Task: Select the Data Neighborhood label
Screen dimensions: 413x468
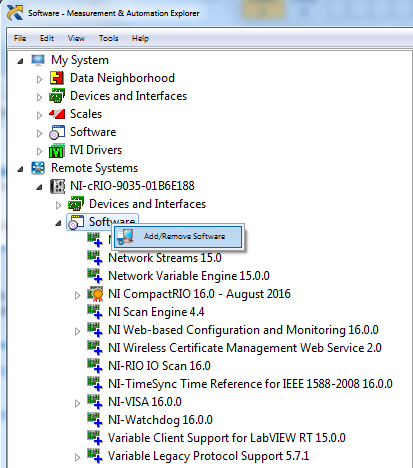Action: click(122, 78)
